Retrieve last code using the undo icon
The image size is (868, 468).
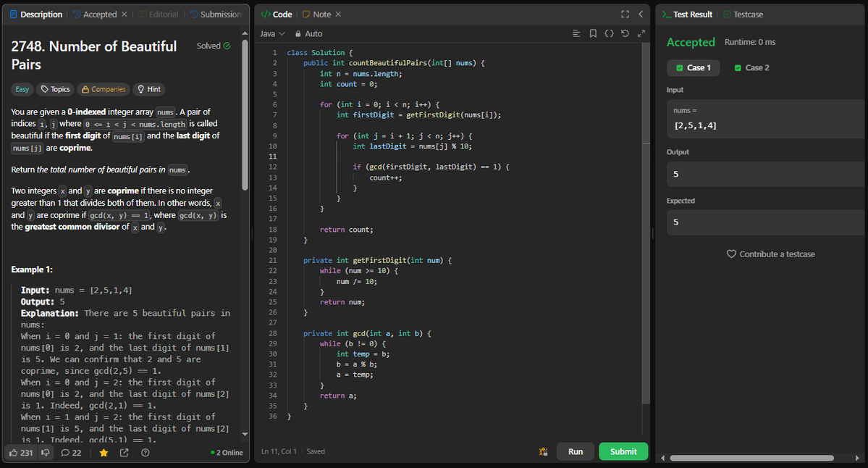click(x=625, y=33)
